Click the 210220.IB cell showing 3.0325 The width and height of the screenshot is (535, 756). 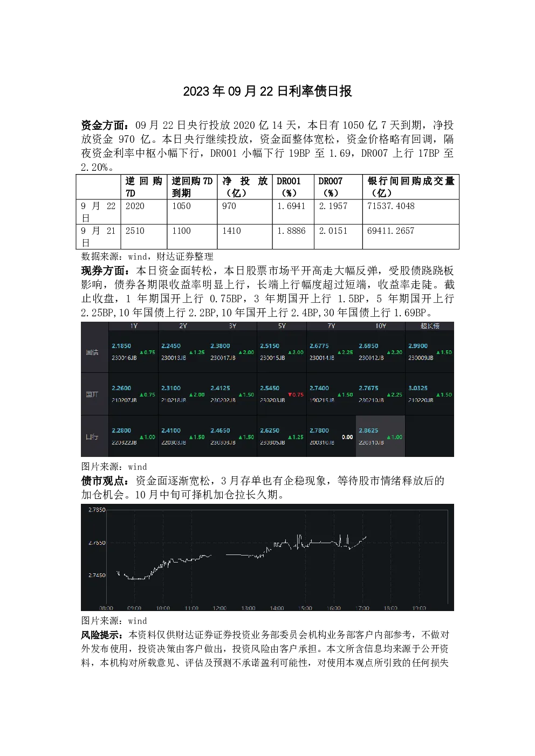coord(429,394)
